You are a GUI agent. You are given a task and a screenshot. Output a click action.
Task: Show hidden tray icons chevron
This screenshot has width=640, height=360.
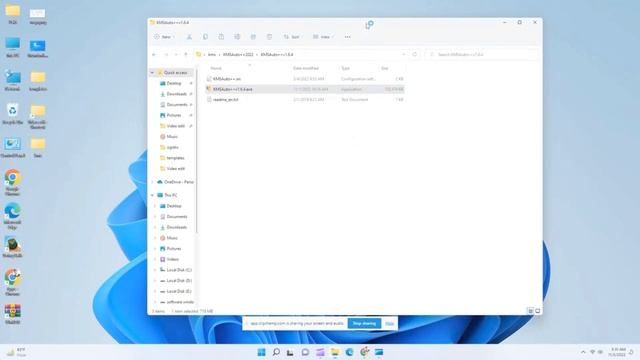coord(583,352)
